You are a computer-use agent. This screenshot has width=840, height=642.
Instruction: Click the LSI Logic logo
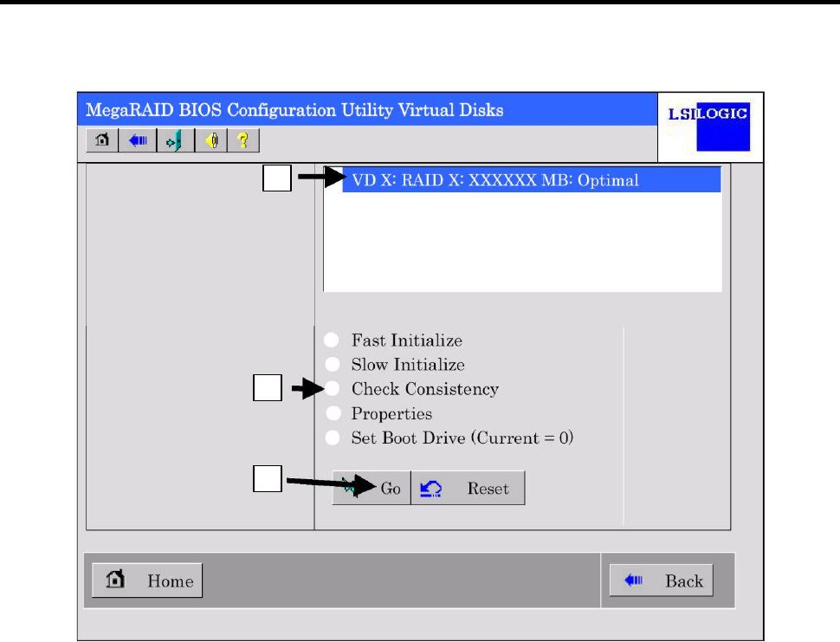[709, 127]
